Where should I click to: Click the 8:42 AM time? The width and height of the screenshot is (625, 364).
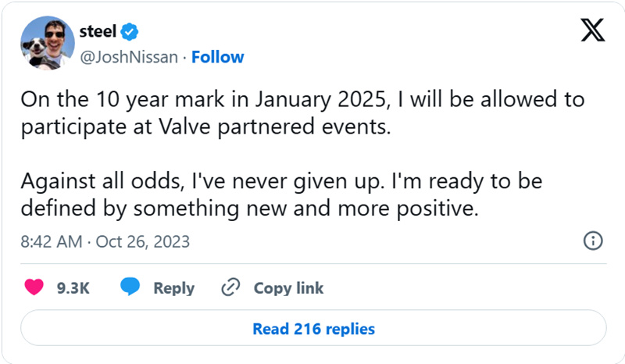pyautogui.click(x=52, y=241)
